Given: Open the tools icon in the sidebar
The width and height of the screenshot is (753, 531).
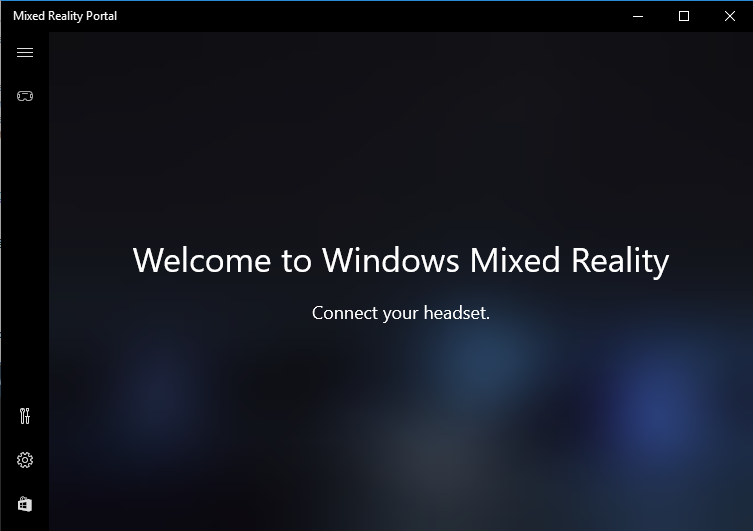Looking at the screenshot, I should (x=25, y=416).
